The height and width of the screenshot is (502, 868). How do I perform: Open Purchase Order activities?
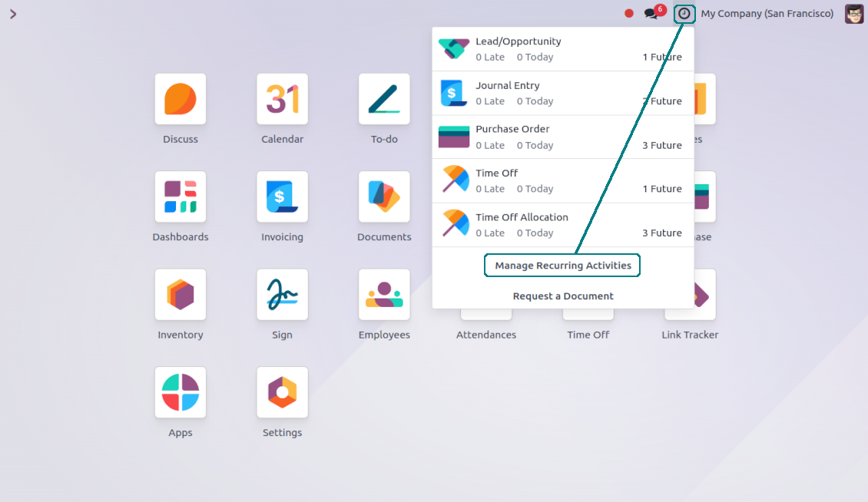click(x=563, y=137)
